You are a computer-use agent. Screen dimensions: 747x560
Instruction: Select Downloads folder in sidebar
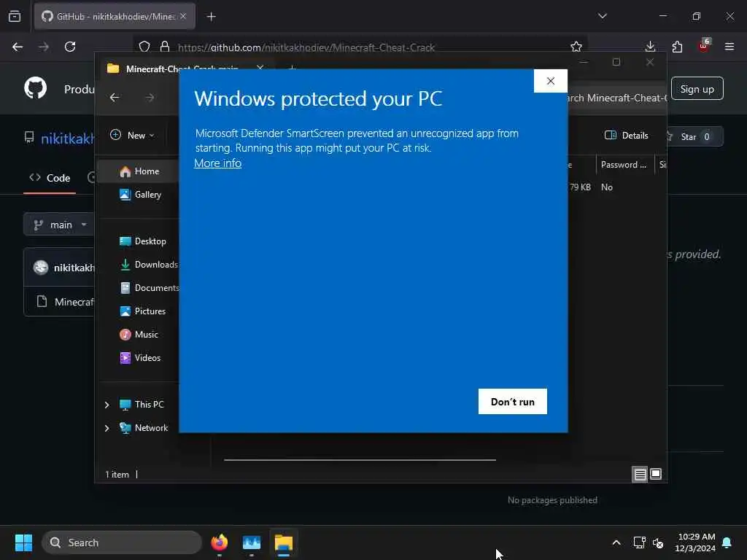coord(149,264)
